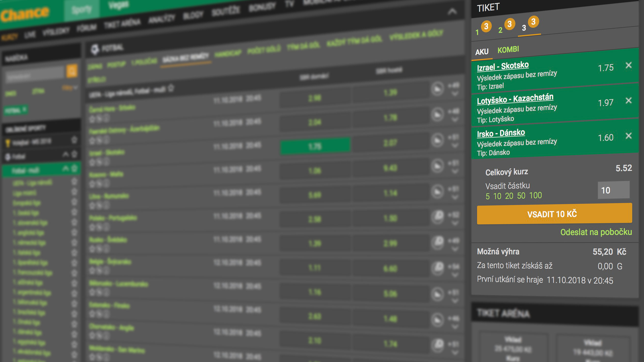
Task: Switch to the KOMBI tab
Action: point(508,50)
